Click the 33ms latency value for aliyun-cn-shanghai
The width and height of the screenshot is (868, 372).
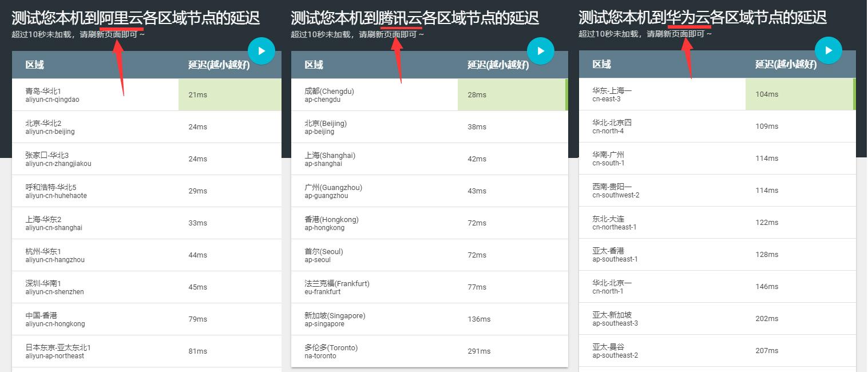(x=197, y=223)
